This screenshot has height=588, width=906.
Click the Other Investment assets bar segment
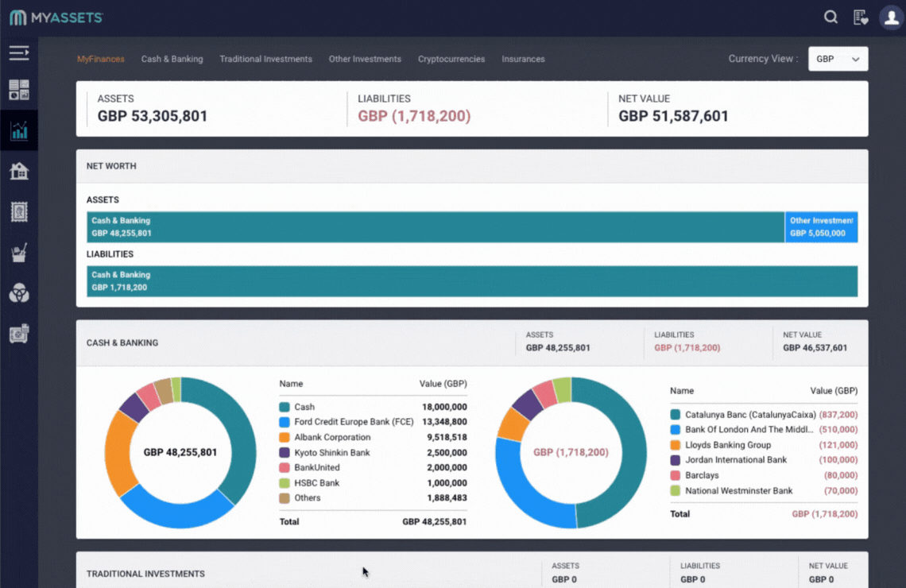point(821,227)
